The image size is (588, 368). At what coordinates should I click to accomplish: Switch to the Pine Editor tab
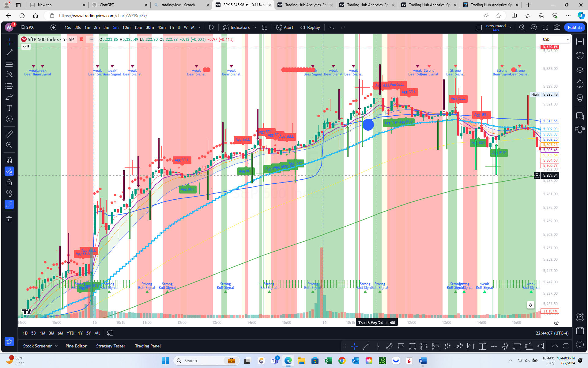[75, 346]
